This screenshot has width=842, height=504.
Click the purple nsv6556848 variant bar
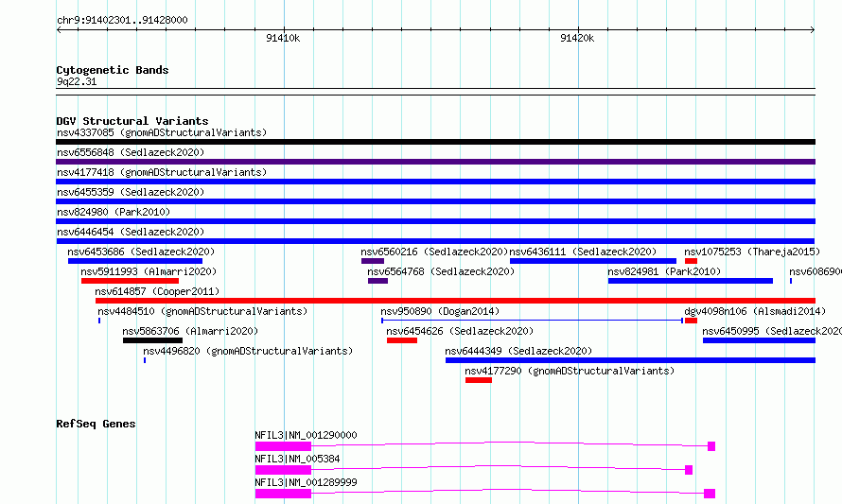pyautogui.click(x=435, y=162)
